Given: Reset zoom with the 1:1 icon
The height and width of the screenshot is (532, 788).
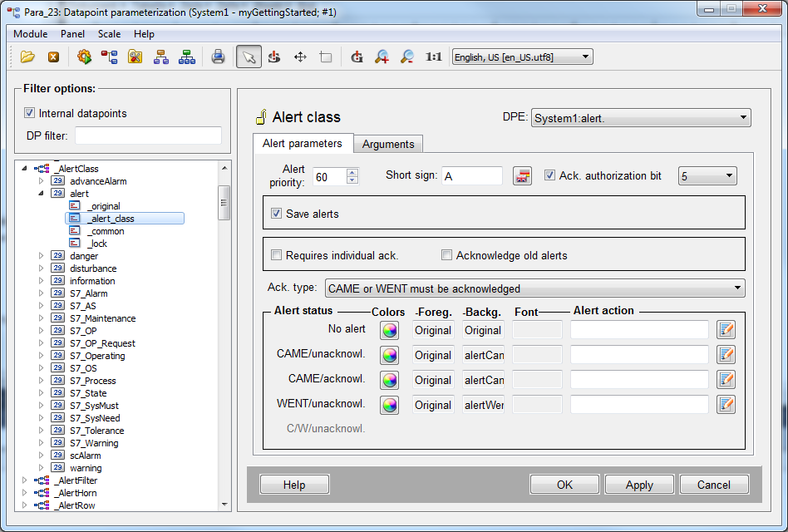Looking at the screenshot, I should (433, 57).
